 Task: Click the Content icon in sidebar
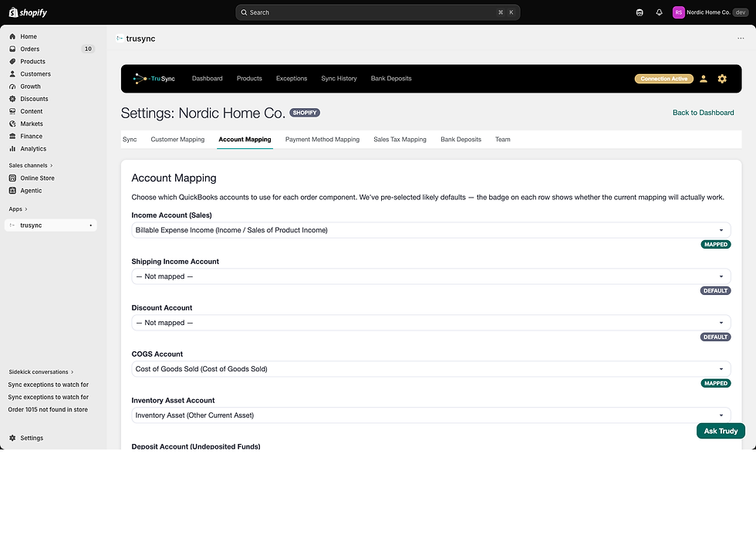[x=12, y=111]
